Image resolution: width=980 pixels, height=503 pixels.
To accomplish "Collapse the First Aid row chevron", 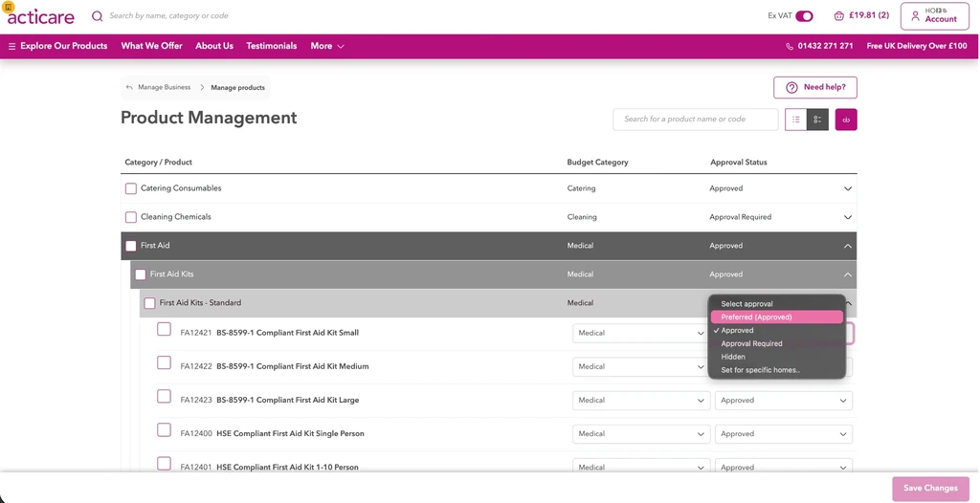I will (848, 246).
